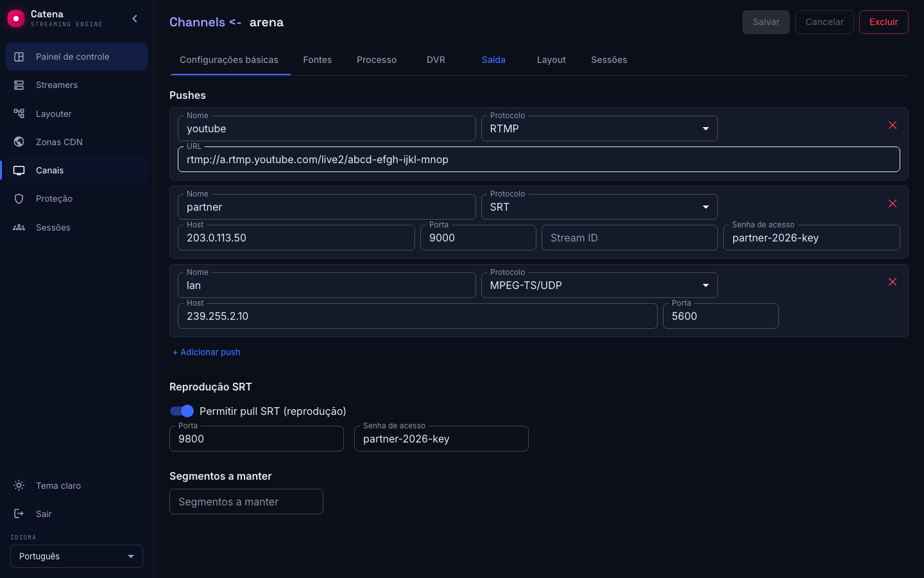Click the Sair logout icon

pyautogui.click(x=19, y=514)
